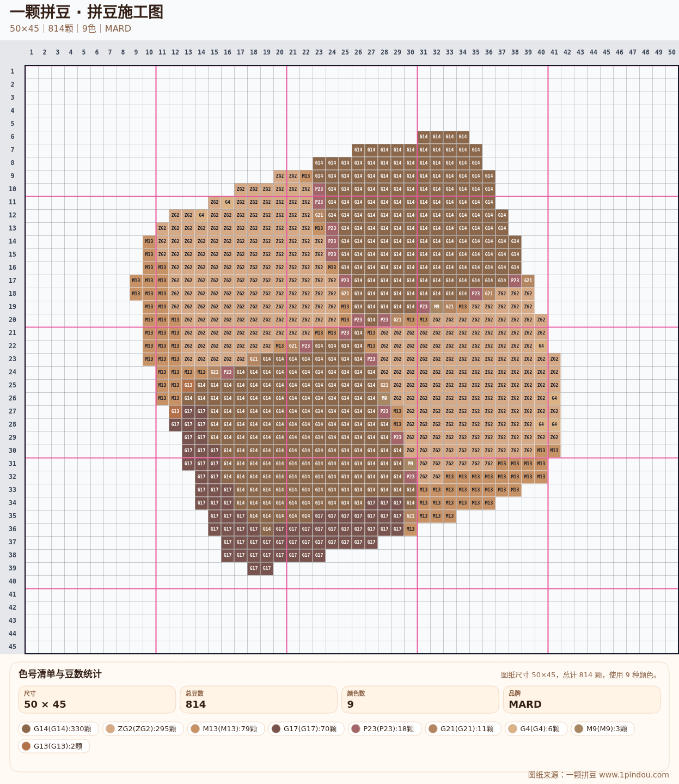Click the M9 bead in row 19
Image resolution: width=679 pixels, height=784 pixels.
(x=437, y=307)
